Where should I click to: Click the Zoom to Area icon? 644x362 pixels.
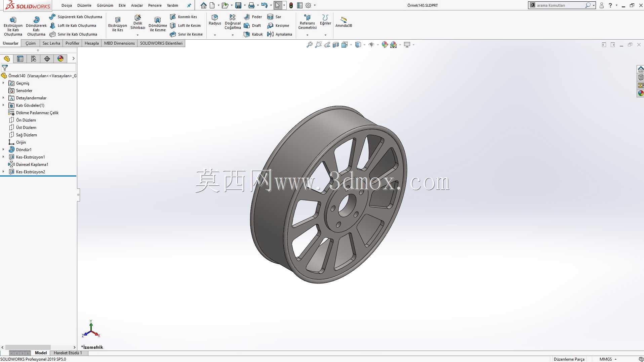click(x=318, y=45)
